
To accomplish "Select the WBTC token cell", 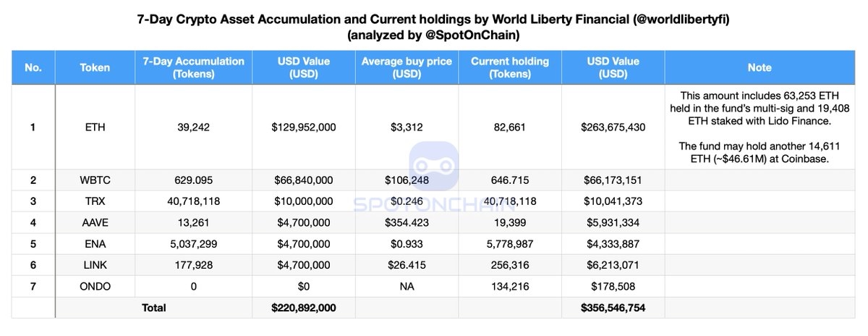I will pos(95,180).
